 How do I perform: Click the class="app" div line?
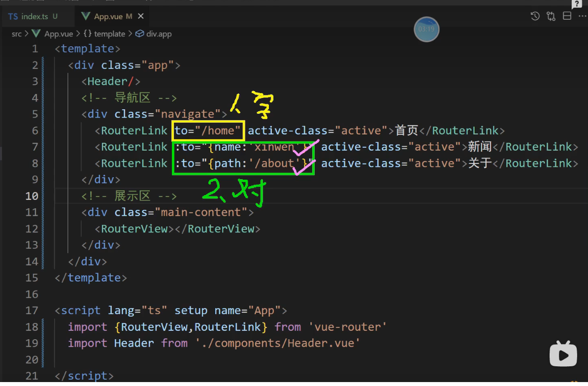point(124,65)
